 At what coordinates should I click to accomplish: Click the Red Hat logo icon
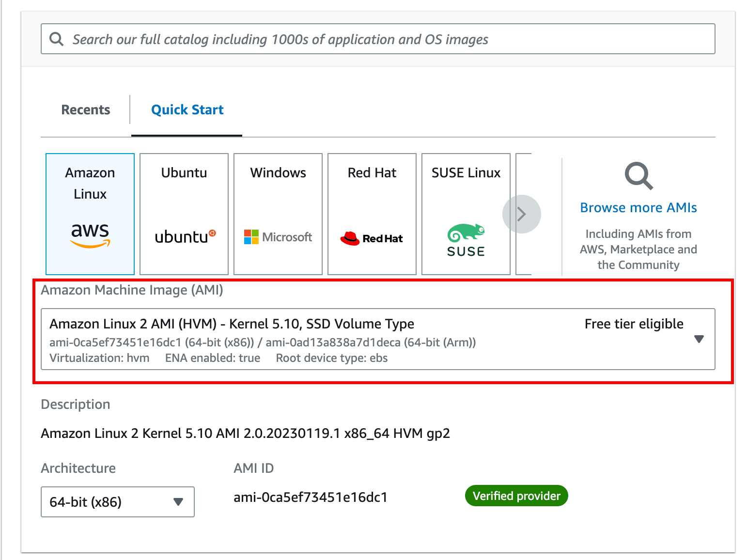[x=372, y=238]
